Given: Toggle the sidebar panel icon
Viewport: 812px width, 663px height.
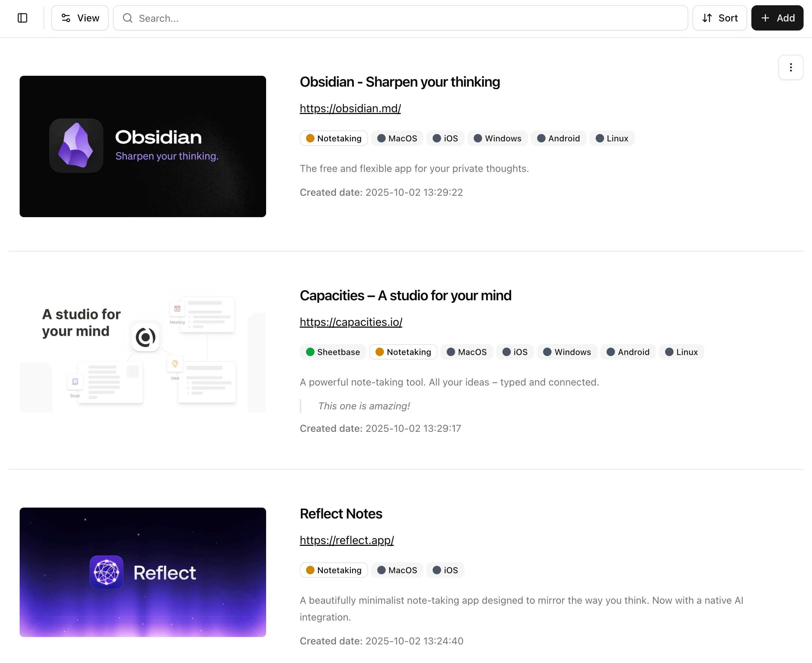Looking at the screenshot, I should (x=22, y=18).
